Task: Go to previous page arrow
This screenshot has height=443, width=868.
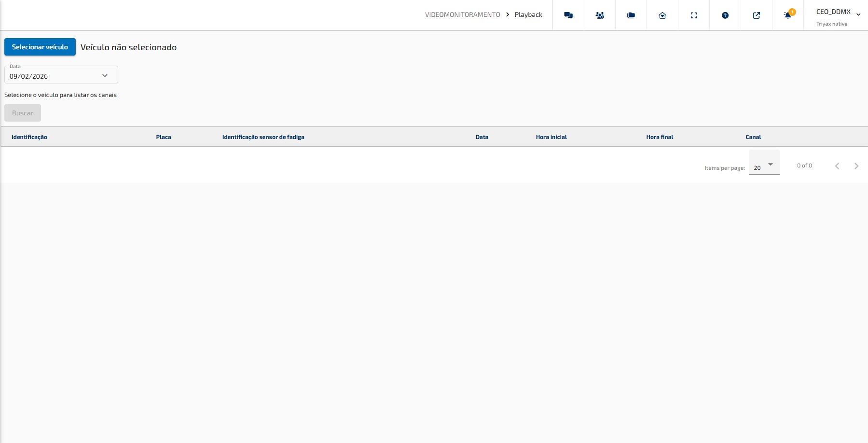Action: (837, 166)
